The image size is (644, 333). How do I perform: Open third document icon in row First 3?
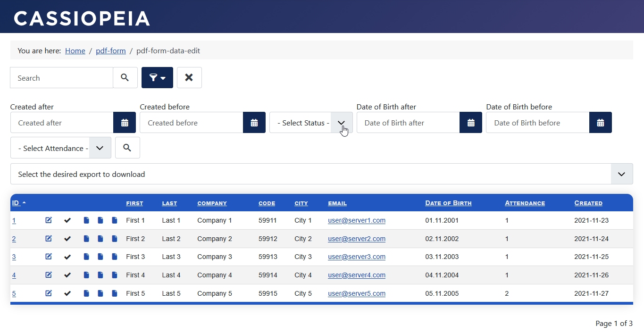[115, 257]
